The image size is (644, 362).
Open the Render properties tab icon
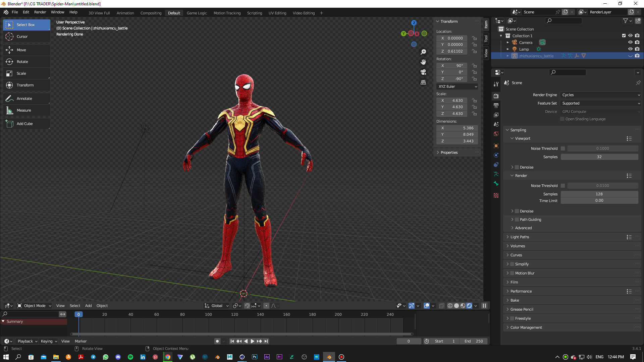pyautogui.click(x=496, y=96)
